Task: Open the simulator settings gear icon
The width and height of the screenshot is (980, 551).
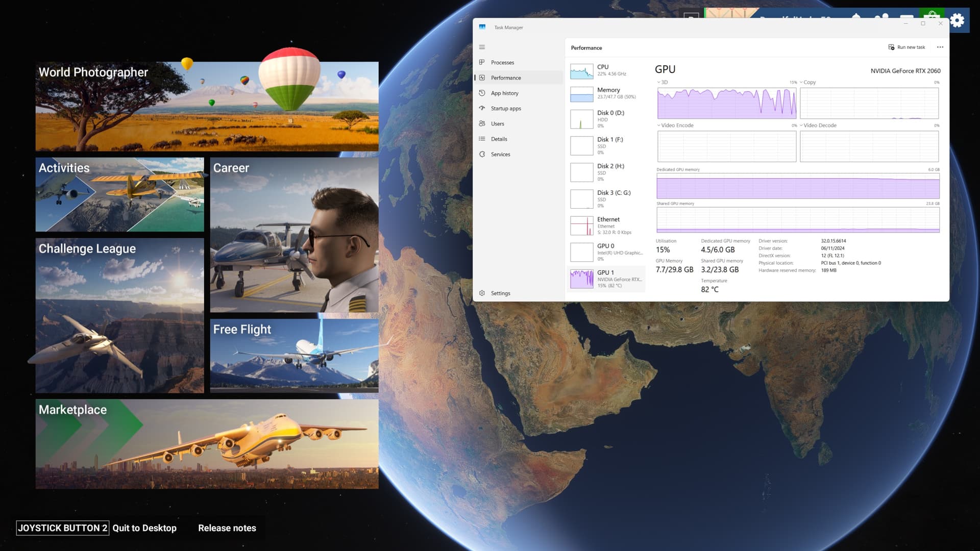Action: [x=957, y=20]
